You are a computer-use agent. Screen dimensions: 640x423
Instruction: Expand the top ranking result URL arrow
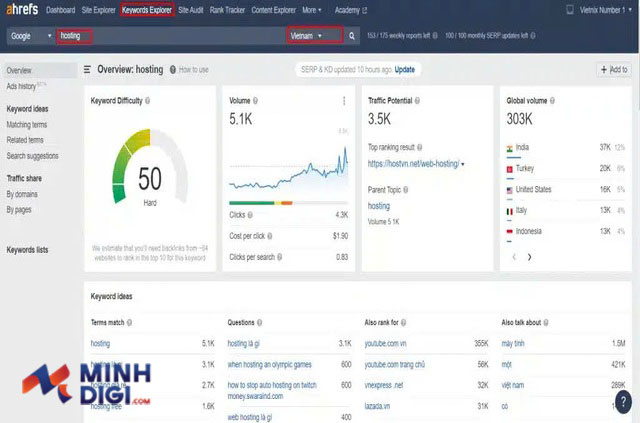(462, 164)
